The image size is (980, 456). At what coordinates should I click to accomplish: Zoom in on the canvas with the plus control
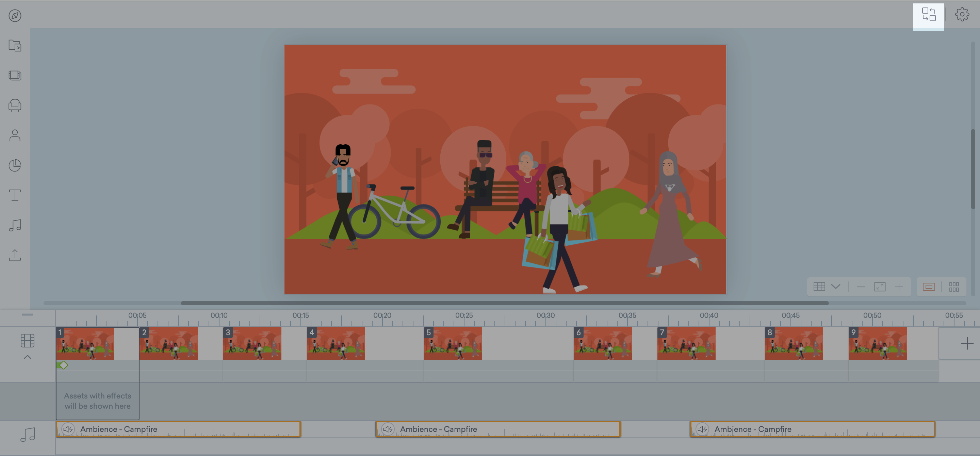[899, 287]
